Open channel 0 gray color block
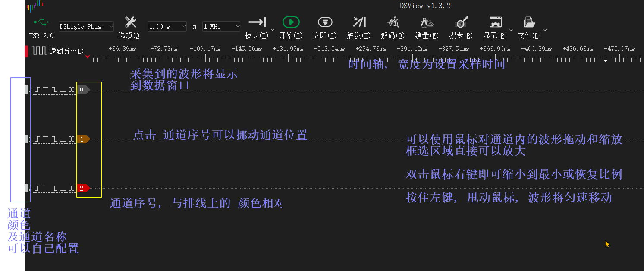644x271 pixels. point(26,90)
